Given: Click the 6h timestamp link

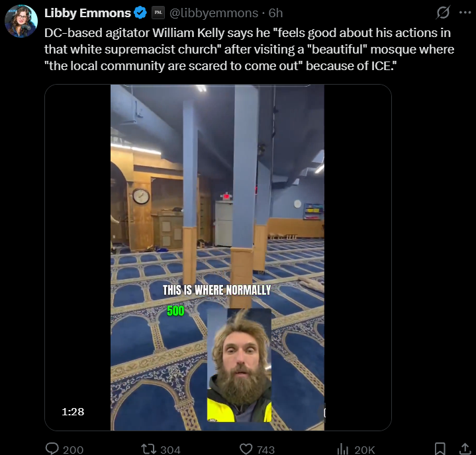Looking at the screenshot, I should (x=275, y=13).
